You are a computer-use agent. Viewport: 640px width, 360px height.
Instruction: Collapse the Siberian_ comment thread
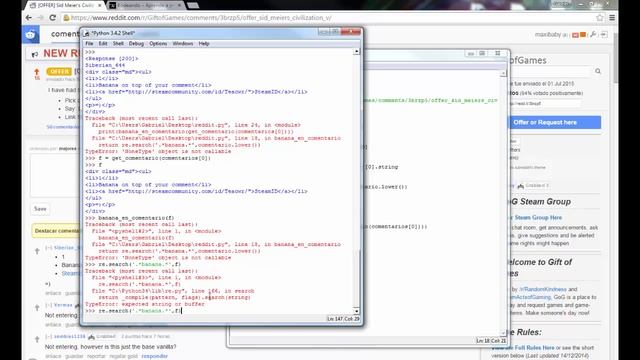[x=49, y=248]
